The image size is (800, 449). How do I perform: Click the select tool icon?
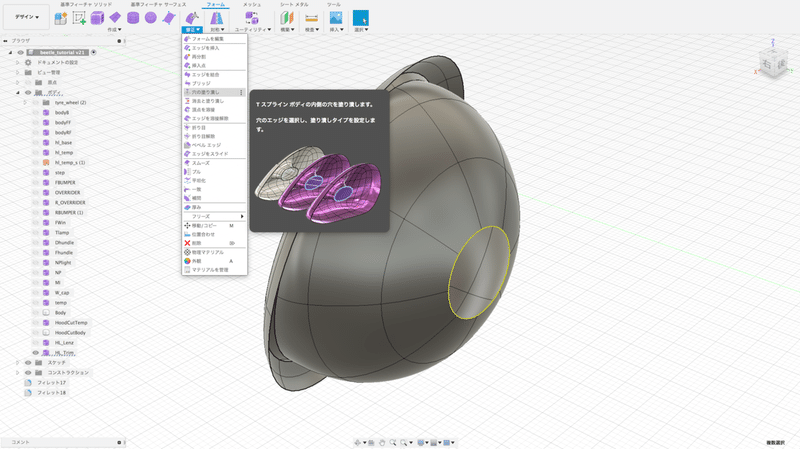[x=361, y=18]
